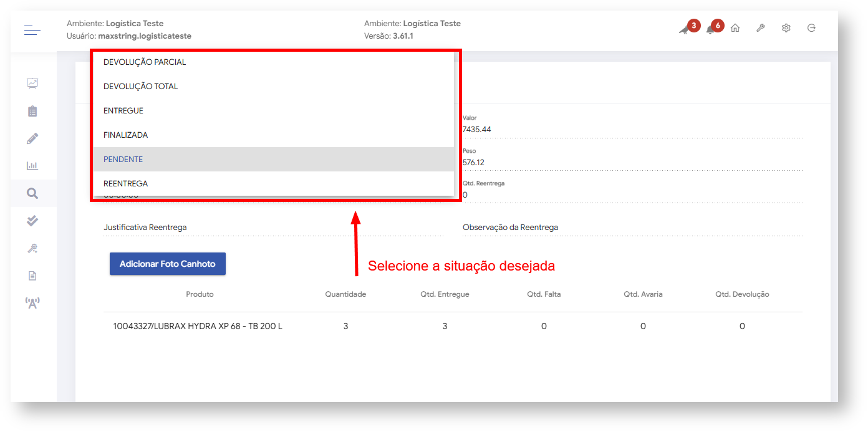
Task: Click Adicionar Foto Canhoto button
Action: [168, 264]
